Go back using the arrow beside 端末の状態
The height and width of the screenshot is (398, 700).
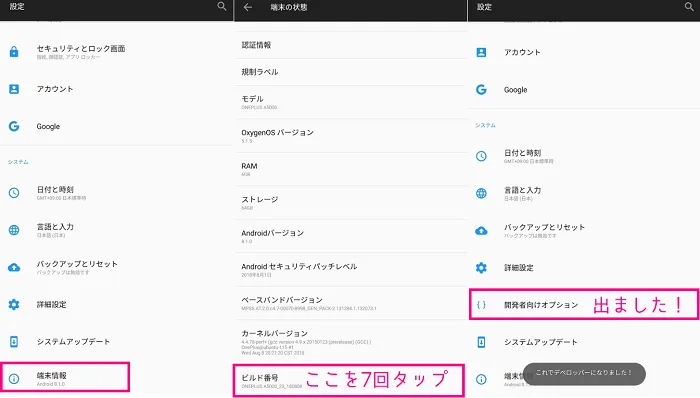pos(248,7)
